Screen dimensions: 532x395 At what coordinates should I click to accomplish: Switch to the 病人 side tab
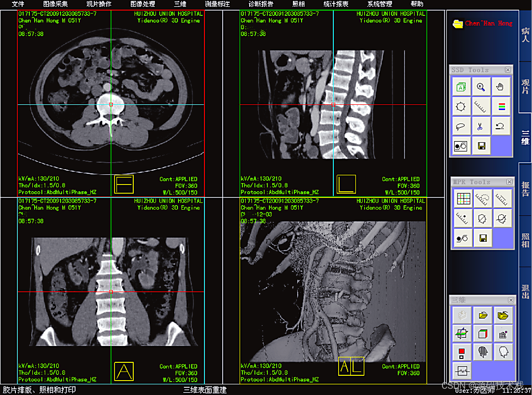point(525,35)
